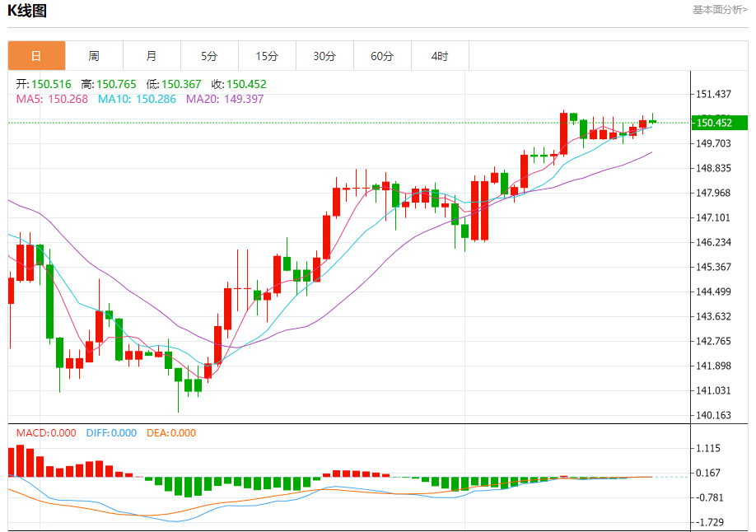Click the 0.167 MACD axis label
The height and width of the screenshot is (532, 756).
(x=708, y=474)
